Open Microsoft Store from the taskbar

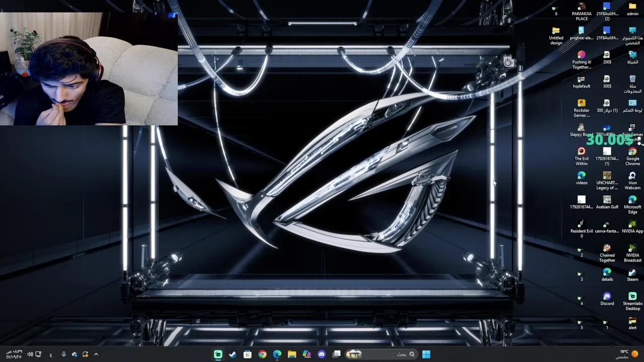coord(248,354)
